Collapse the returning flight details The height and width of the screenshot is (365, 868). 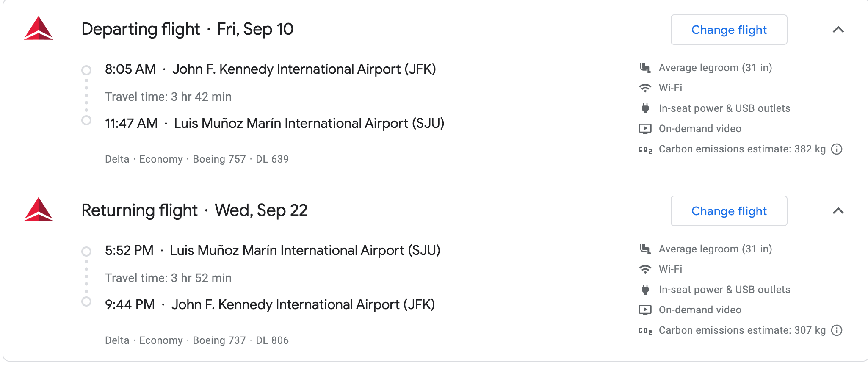click(x=838, y=211)
